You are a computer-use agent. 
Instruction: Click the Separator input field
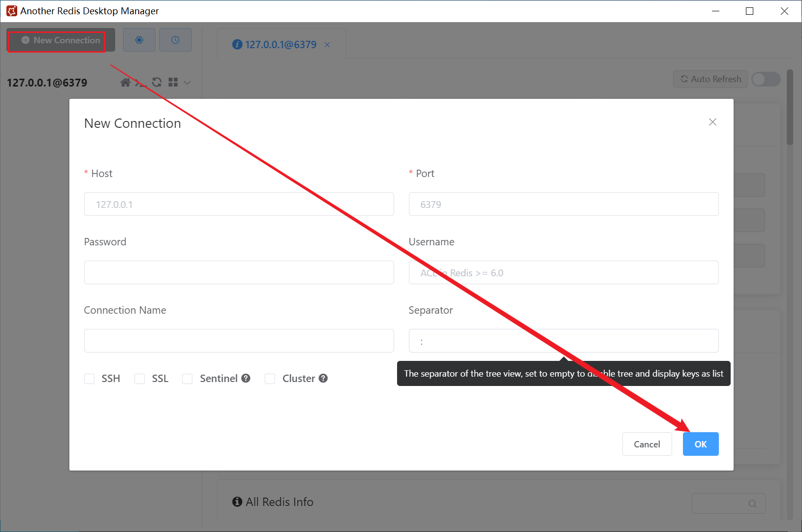click(564, 341)
